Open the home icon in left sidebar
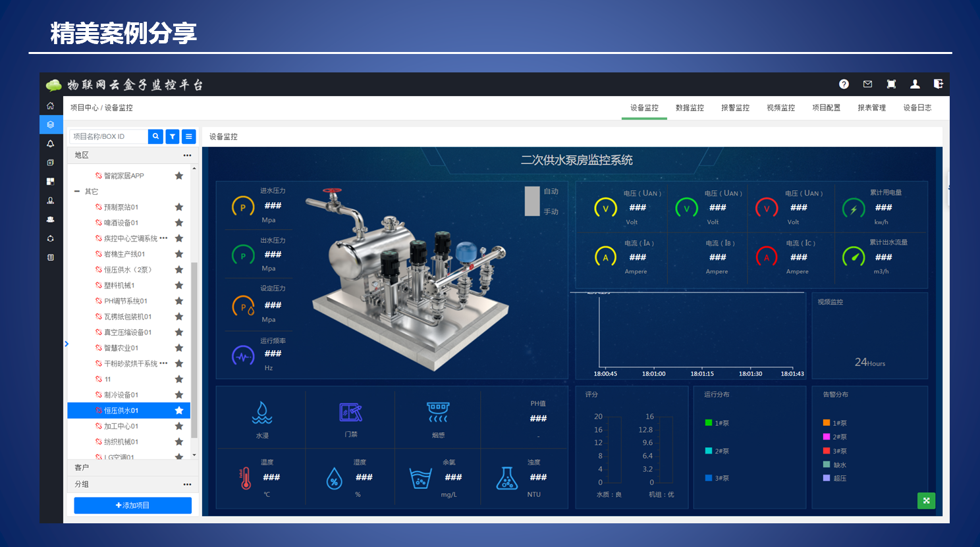The height and width of the screenshot is (547, 980). (x=51, y=106)
